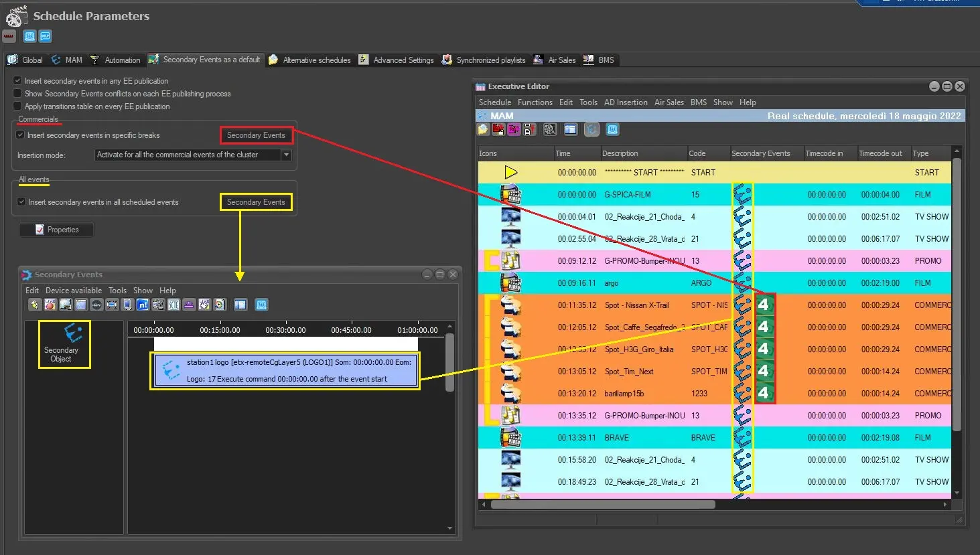Toggle 'Insert secondary events in any EE publication'
This screenshot has height=555, width=980.
pos(17,81)
